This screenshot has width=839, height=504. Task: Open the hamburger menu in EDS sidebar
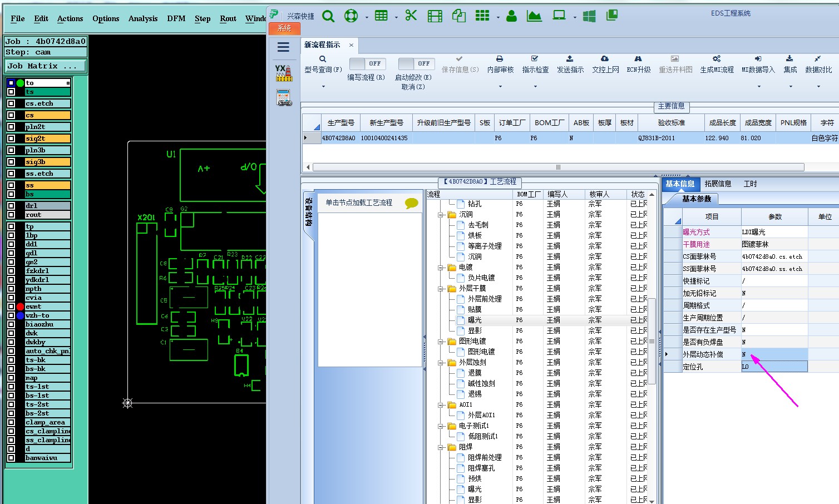coord(283,47)
